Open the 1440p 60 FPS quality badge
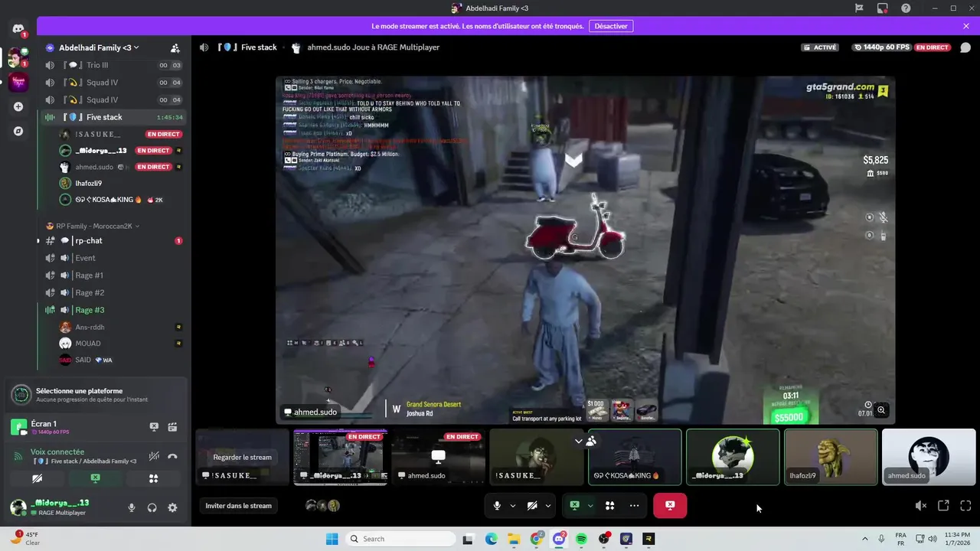980x551 pixels. pyautogui.click(x=882, y=47)
